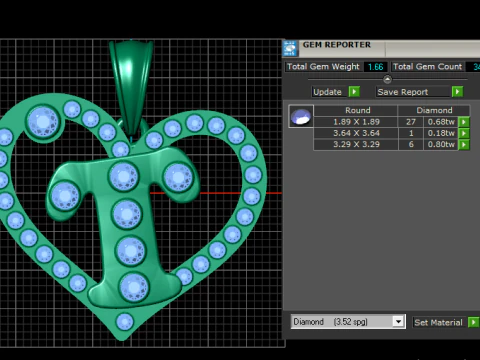Screen dimensions: 480x360
Task: Click the Set Material button
Action: (439, 322)
